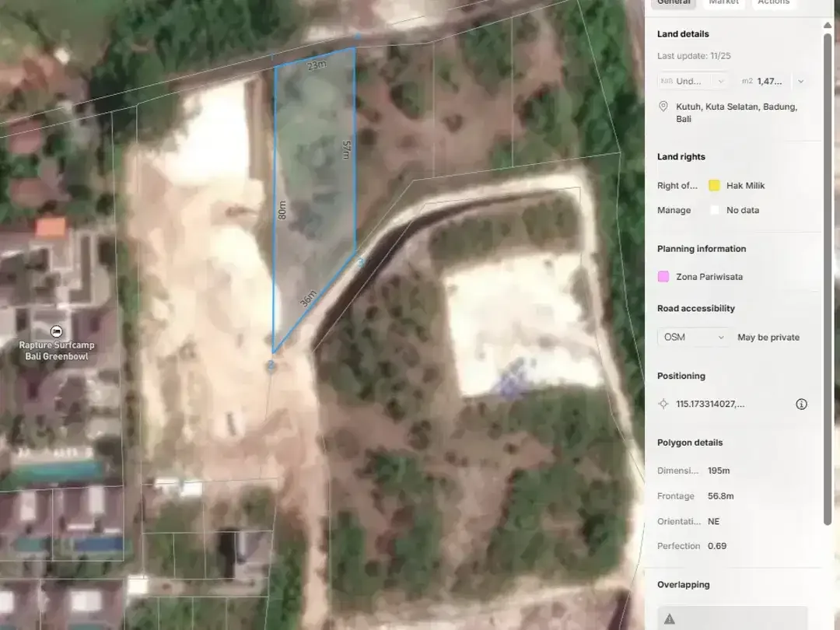
Task: Open the info icon next to coordinates
Action: (x=801, y=404)
